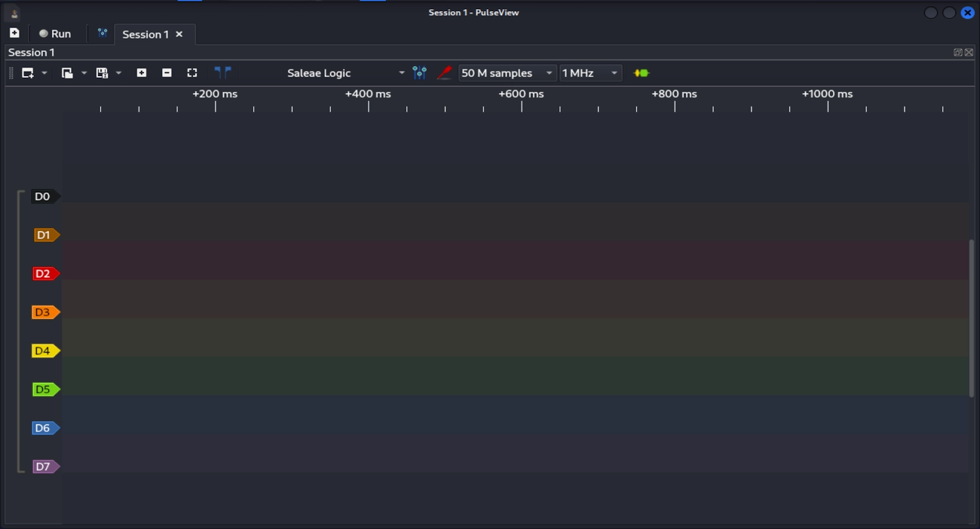Viewport: 980px width, 529px height.
Task: Expand the new view dropdown arrow
Action: tap(44, 73)
